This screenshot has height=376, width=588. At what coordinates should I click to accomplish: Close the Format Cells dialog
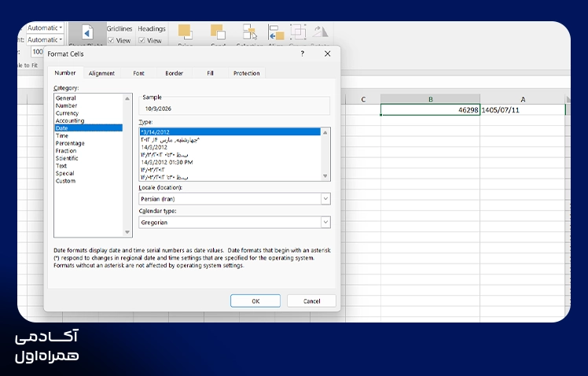327,53
